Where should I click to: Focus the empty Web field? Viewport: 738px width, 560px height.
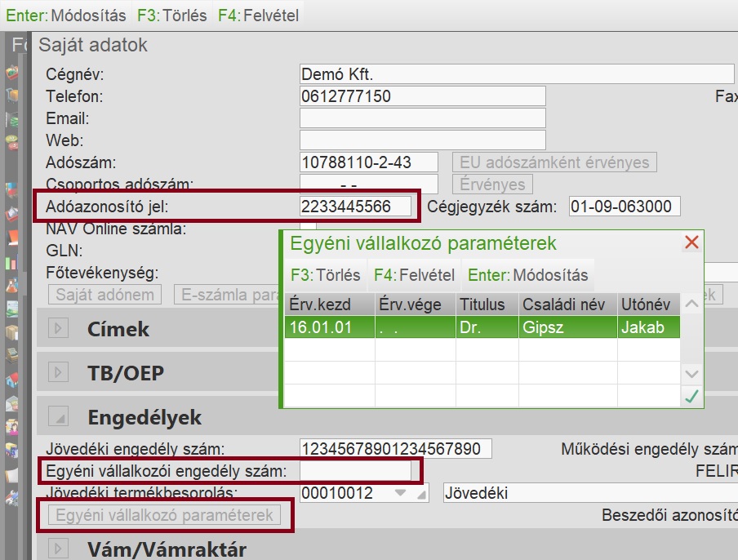423,140
